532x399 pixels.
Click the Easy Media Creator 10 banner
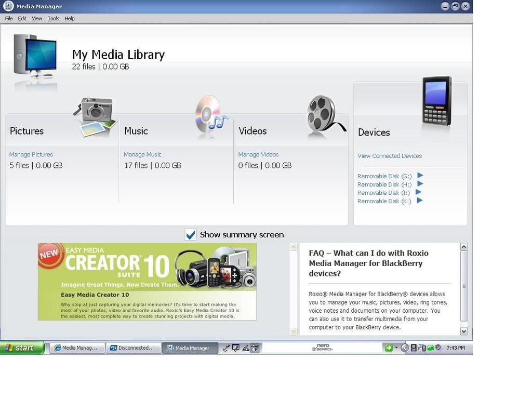147,281
